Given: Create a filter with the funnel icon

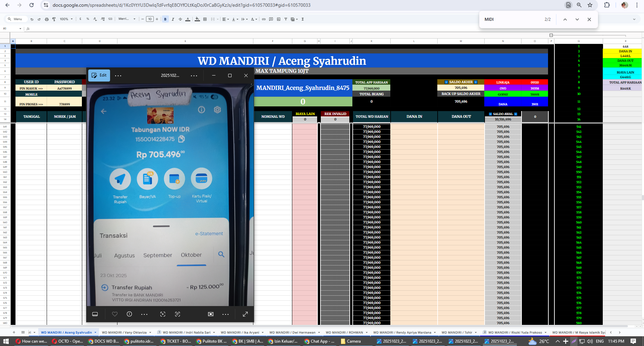Looking at the screenshot, I should tap(286, 19).
